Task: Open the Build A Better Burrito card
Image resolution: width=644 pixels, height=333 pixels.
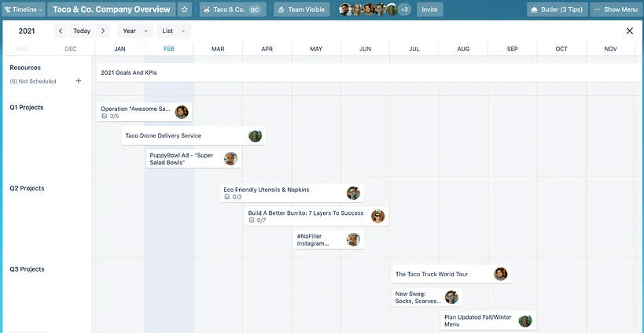Action: (x=316, y=216)
